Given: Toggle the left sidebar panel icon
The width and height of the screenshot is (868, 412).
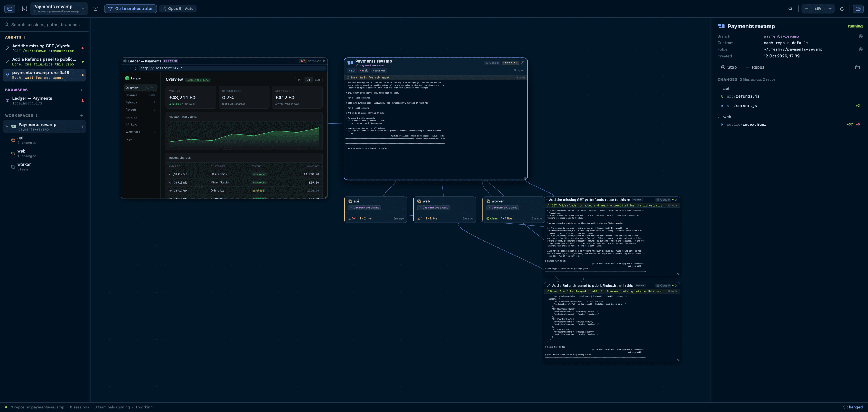Looking at the screenshot, I should tap(10, 9).
